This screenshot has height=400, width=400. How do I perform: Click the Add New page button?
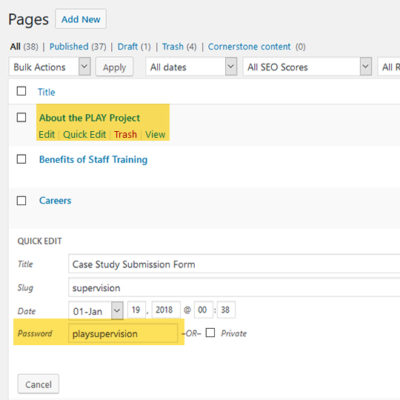81,19
